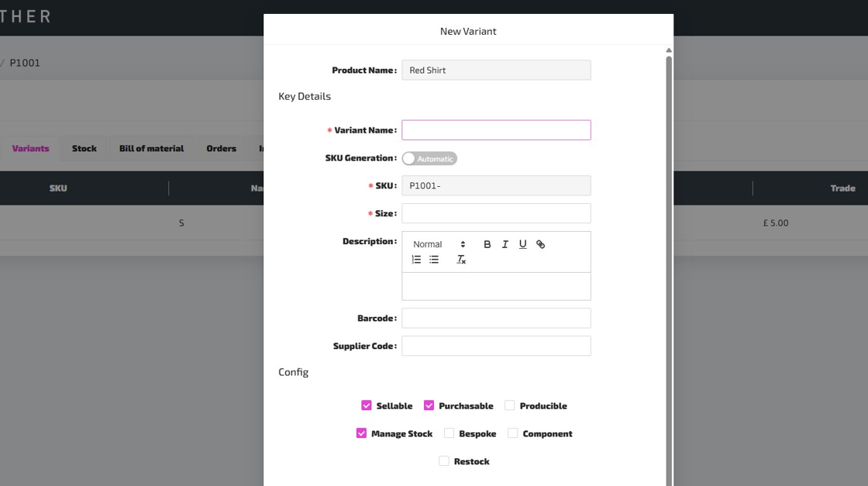This screenshot has width=868, height=486.
Task: Click the Variant Name input field
Action: coord(496,130)
